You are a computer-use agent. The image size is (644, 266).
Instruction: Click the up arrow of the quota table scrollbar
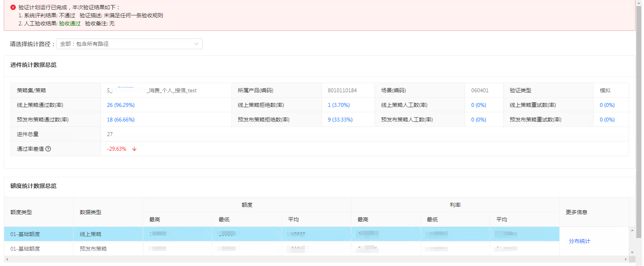pyautogui.click(x=632, y=230)
